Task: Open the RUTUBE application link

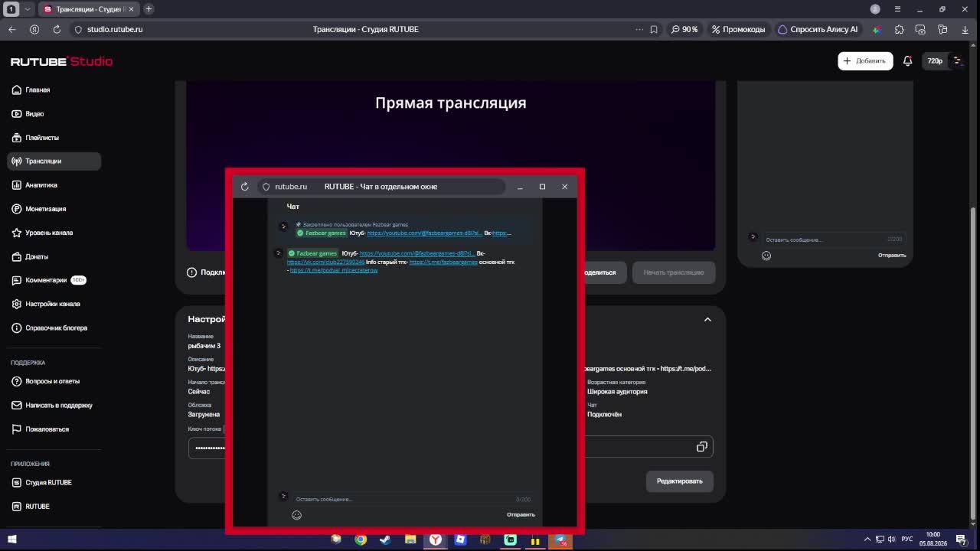Action: [x=31, y=507]
